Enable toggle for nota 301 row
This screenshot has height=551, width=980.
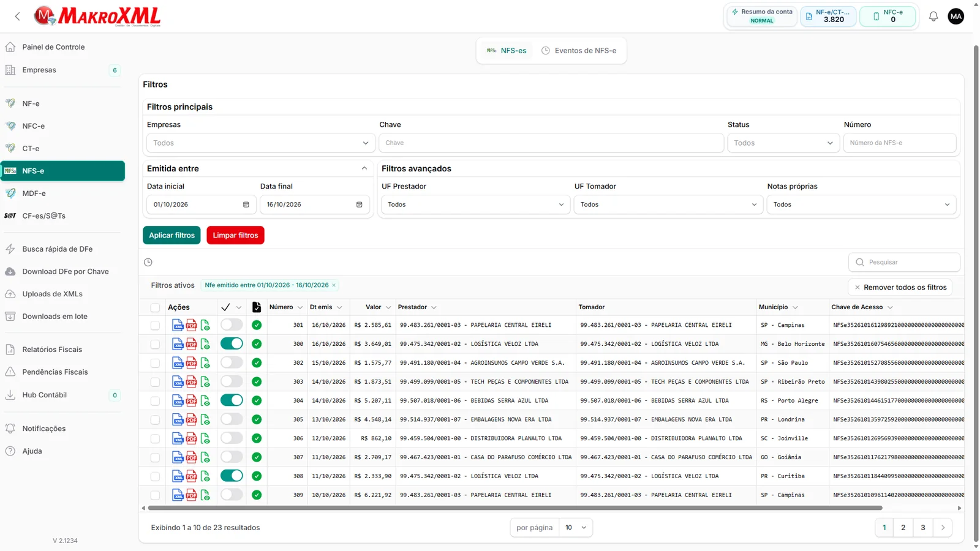(x=232, y=325)
